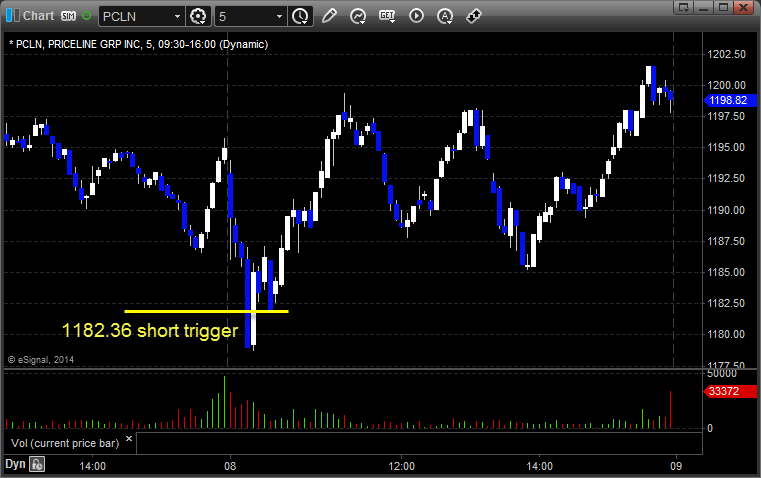The image size is (761, 478).
Task: Click the 1190.00 price axis label
Action: [x=726, y=210]
